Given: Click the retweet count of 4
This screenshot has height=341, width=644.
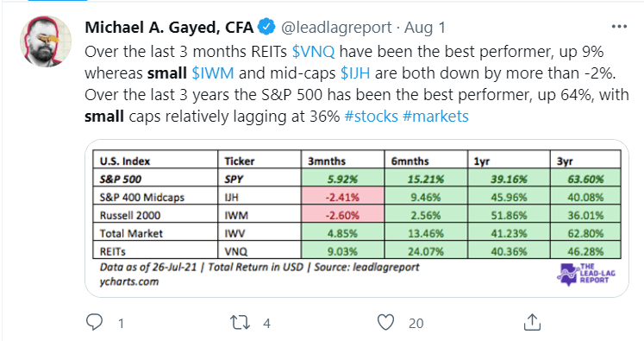Looking at the screenshot, I should pos(267,324).
